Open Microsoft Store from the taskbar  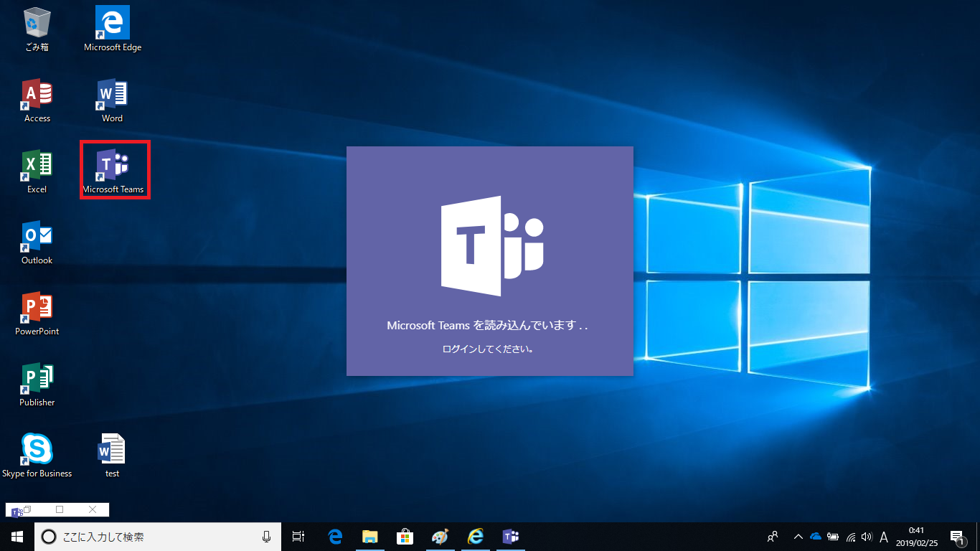click(405, 536)
